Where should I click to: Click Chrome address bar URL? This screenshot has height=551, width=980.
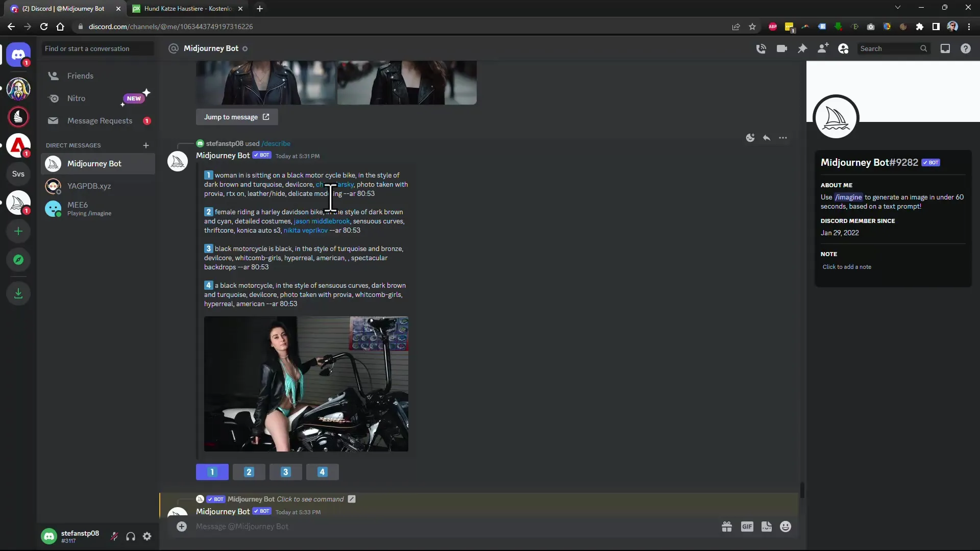(170, 27)
